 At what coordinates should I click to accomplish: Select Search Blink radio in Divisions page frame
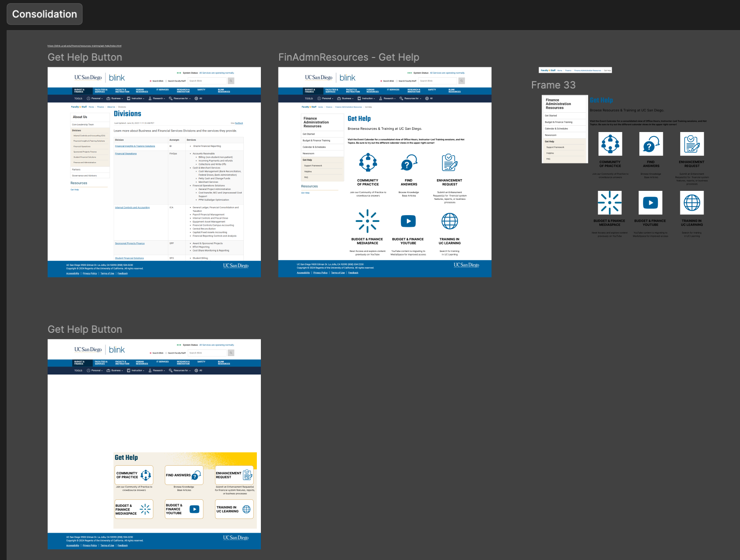coord(150,81)
